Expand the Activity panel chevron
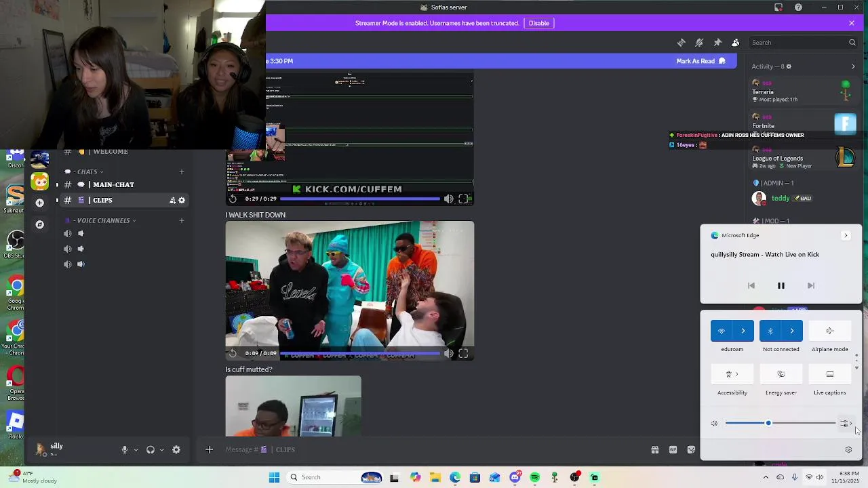The height and width of the screenshot is (488, 868). (x=853, y=66)
